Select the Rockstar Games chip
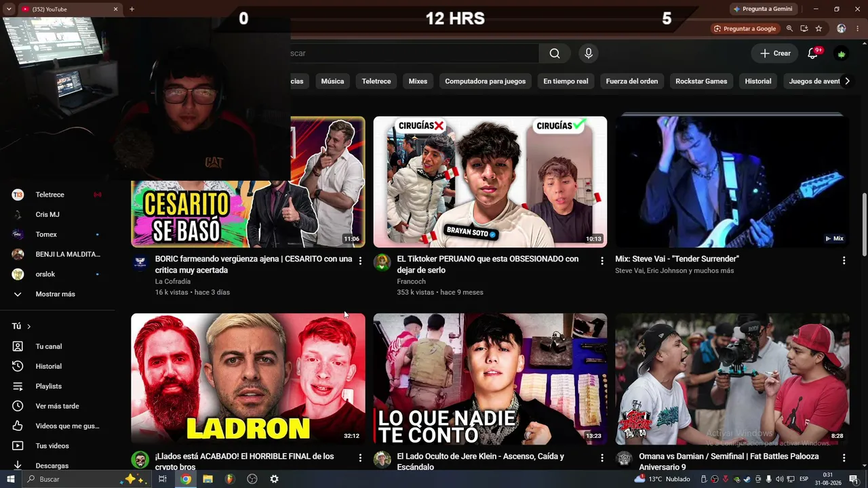The width and height of the screenshot is (868, 488). (701, 81)
